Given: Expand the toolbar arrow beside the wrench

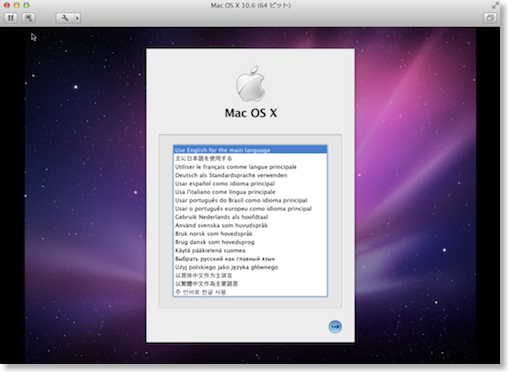Looking at the screenshot, I should tap(77, 18).
